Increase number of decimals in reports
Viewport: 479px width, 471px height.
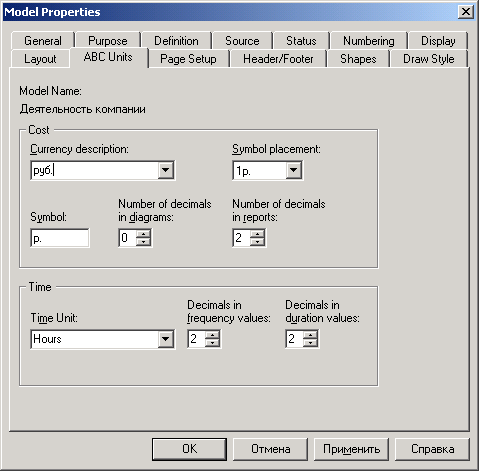[x=257, y=234]
